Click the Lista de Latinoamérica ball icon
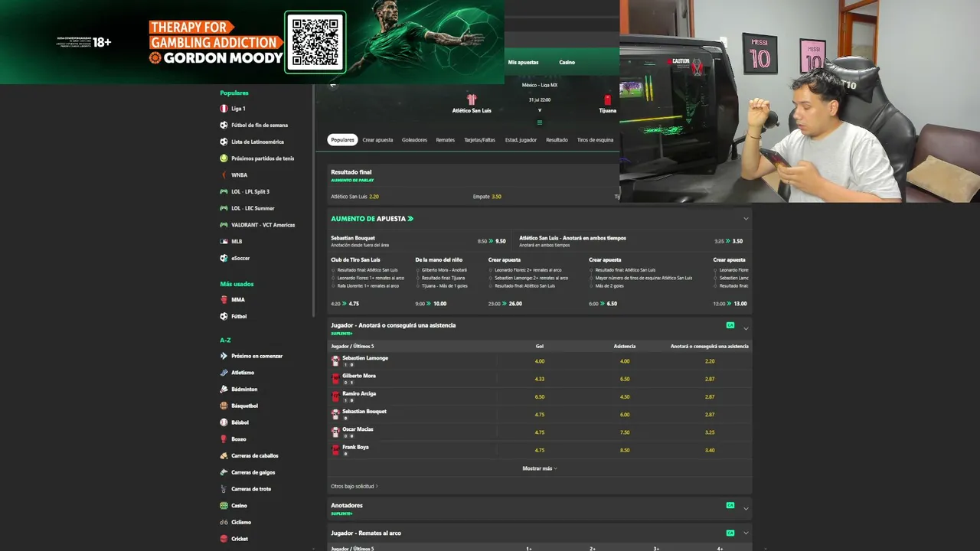This screenshot has height=551, width=980. [224, 142]
